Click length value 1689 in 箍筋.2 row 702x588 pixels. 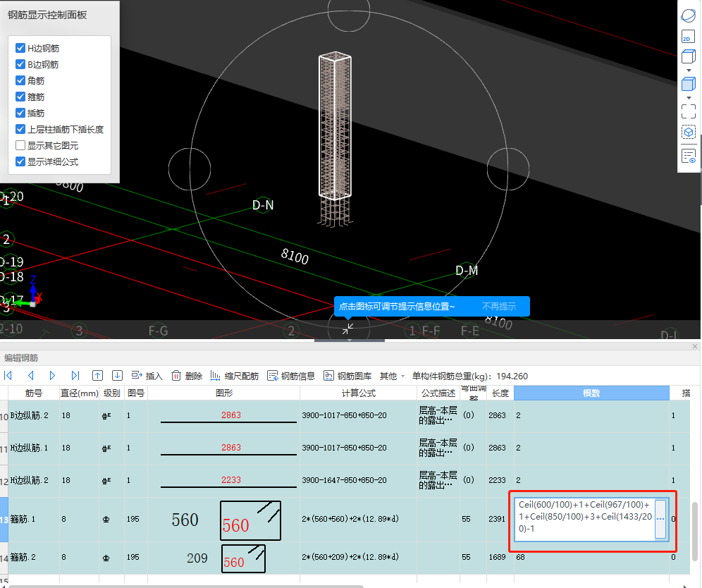coord(497,557)
